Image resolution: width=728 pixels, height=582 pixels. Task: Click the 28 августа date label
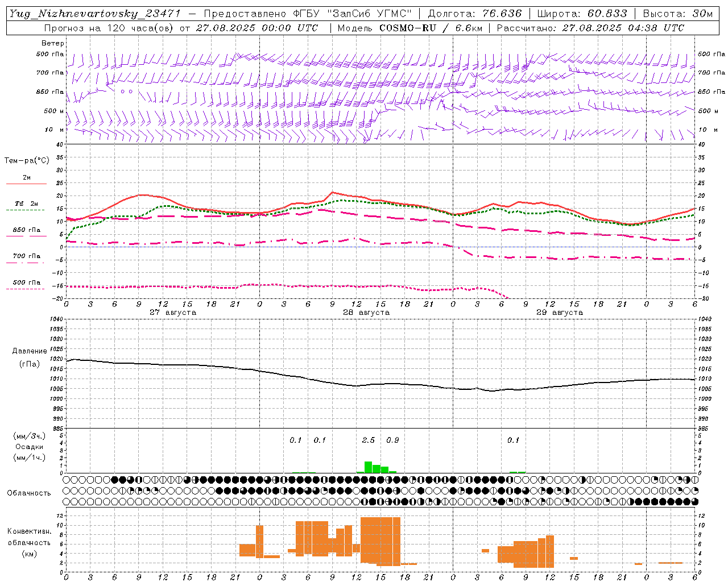coord(366,313)
